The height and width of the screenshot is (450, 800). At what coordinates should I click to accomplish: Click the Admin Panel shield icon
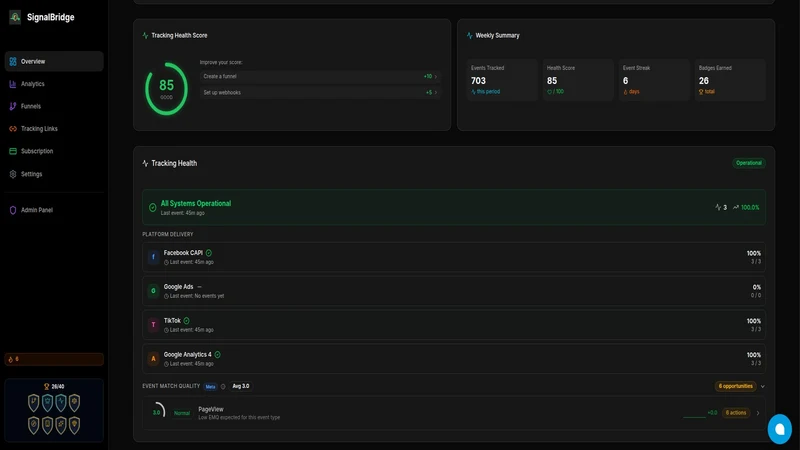click(13, 210)
